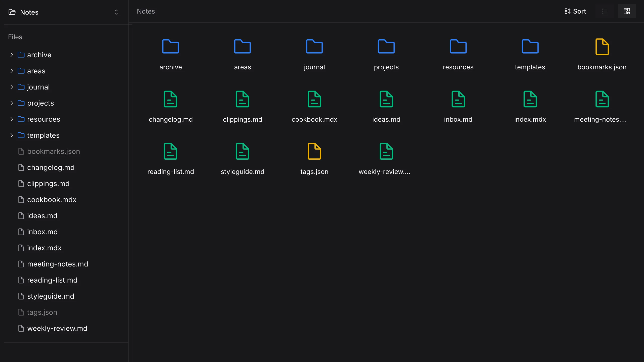
Task: Select ideas.md file icon in grid
Action: (386, 99)
